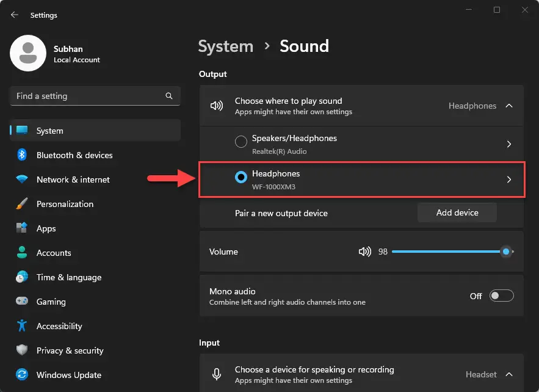Open Bluetooth & devices category
Screen dimensions: 539x392
[x=96, y=154]
